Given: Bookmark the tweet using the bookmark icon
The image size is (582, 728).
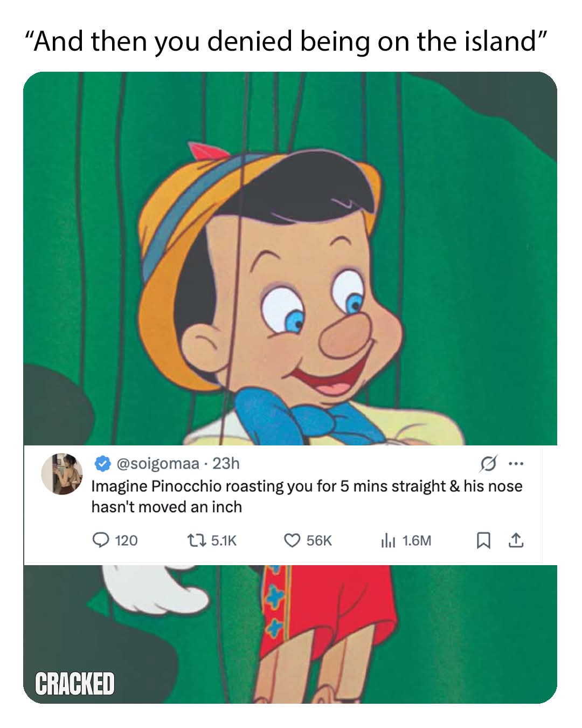Looking at the screenshot, I should click(x=483, y=540).
